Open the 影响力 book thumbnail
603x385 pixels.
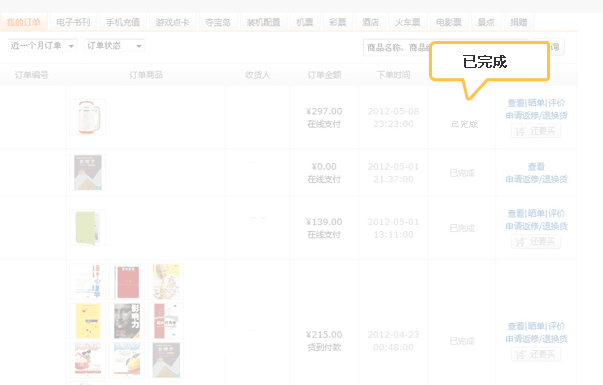(x=127, y=321)
